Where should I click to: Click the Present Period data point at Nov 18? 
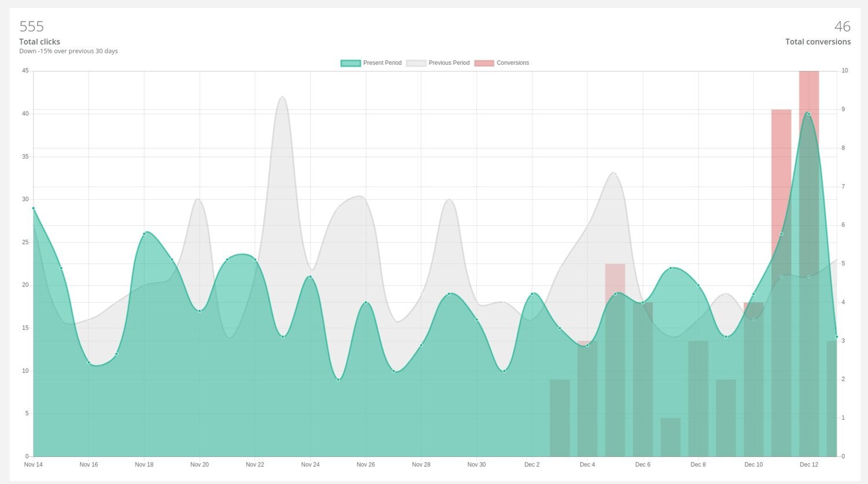click(x=144, y=234)
